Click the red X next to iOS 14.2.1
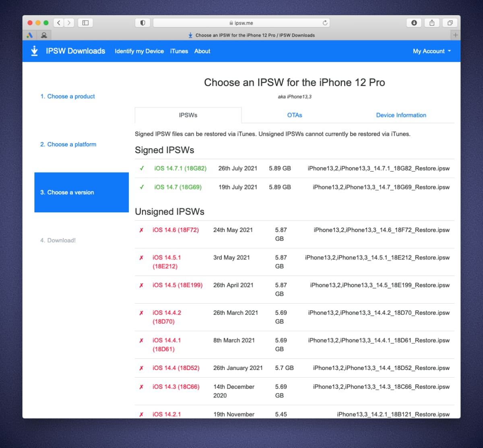Viewport: 483px width, 448px height. (x=141, y=414)
